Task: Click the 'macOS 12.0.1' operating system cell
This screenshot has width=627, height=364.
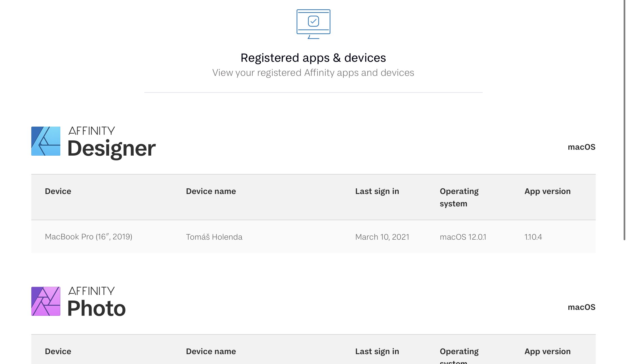Action: (463, 237)
